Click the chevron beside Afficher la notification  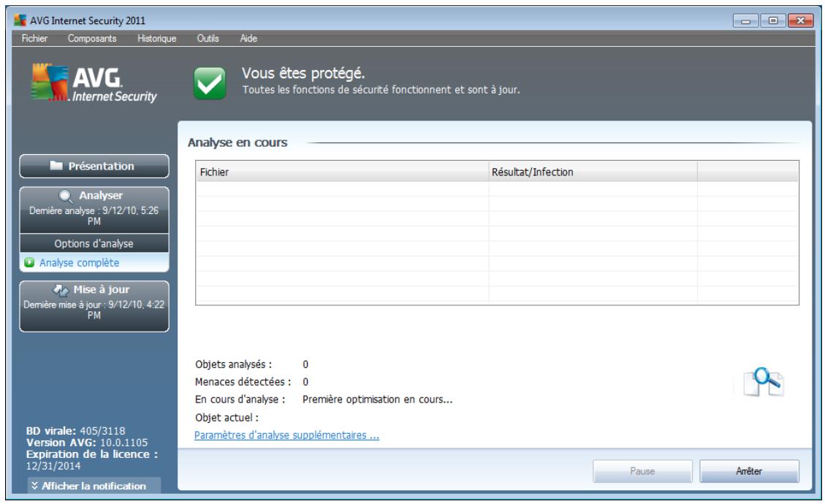pos(34,486)
